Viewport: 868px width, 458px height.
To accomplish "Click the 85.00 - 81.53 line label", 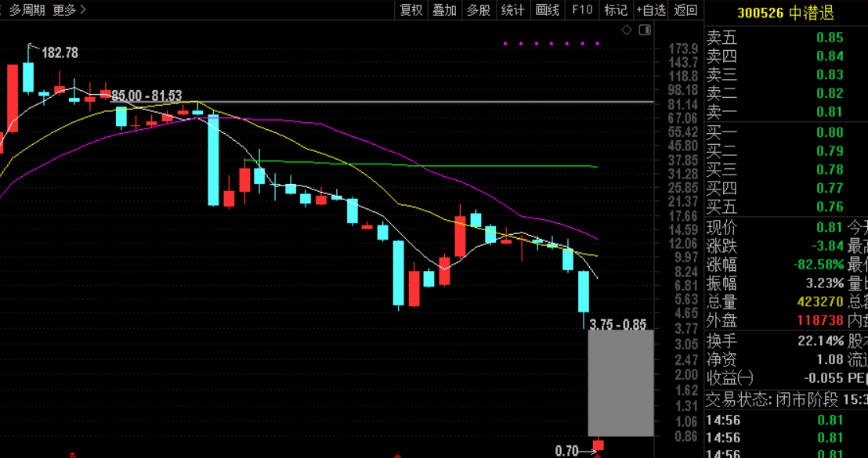I will pos(146,96).
